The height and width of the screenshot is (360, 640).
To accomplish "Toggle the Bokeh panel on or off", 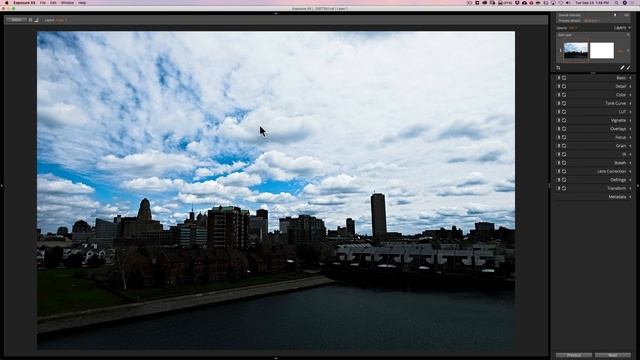I will point(559,163).
